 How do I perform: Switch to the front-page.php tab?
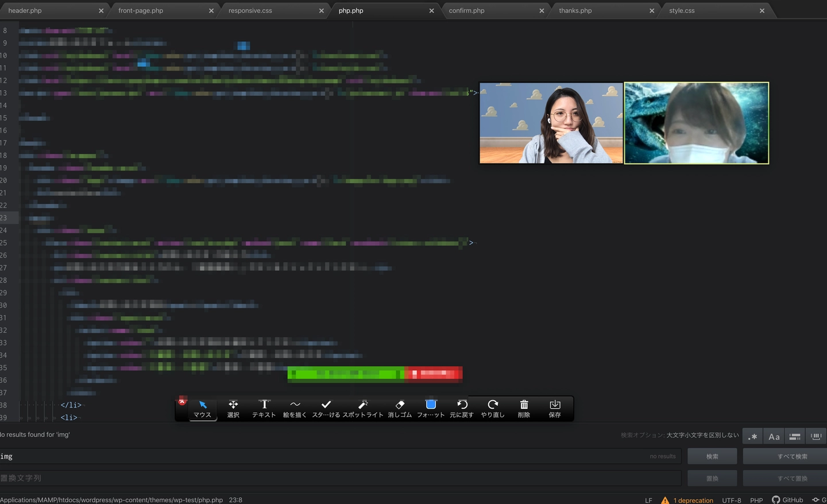(141, 10)
